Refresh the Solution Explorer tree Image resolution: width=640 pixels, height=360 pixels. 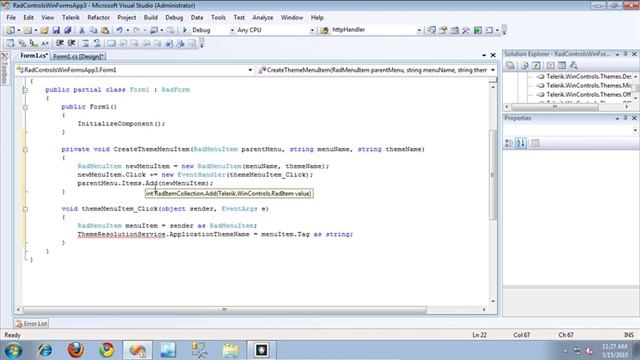pyautogui.click(x=536, y=65)
